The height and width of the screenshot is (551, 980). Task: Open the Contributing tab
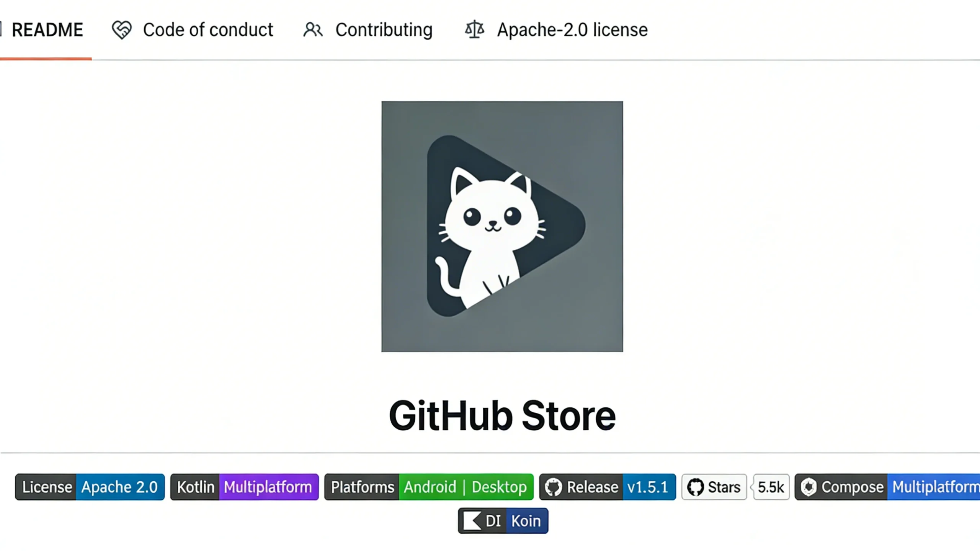(384, 30)
